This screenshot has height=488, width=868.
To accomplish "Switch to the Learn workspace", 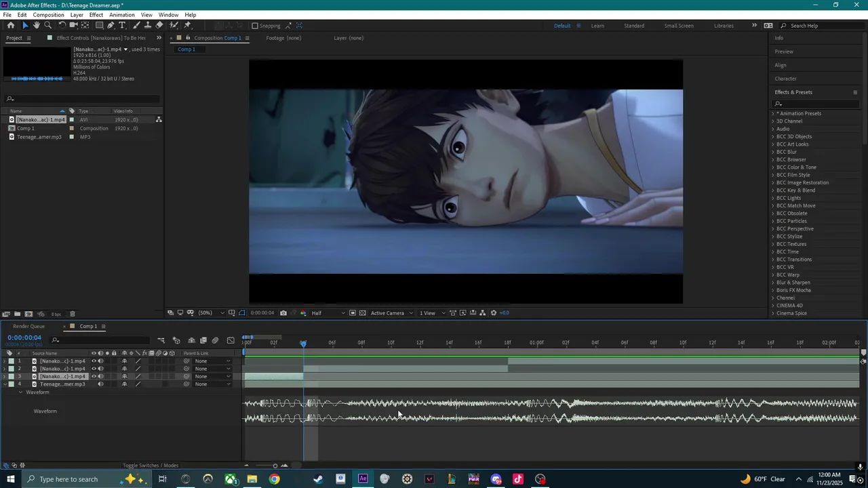I will (597, 26).
